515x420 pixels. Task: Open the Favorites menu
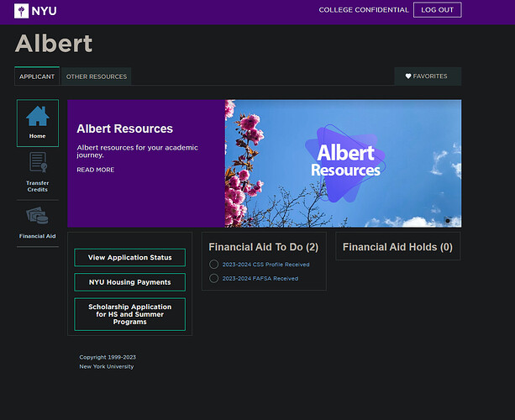point(428,76)
